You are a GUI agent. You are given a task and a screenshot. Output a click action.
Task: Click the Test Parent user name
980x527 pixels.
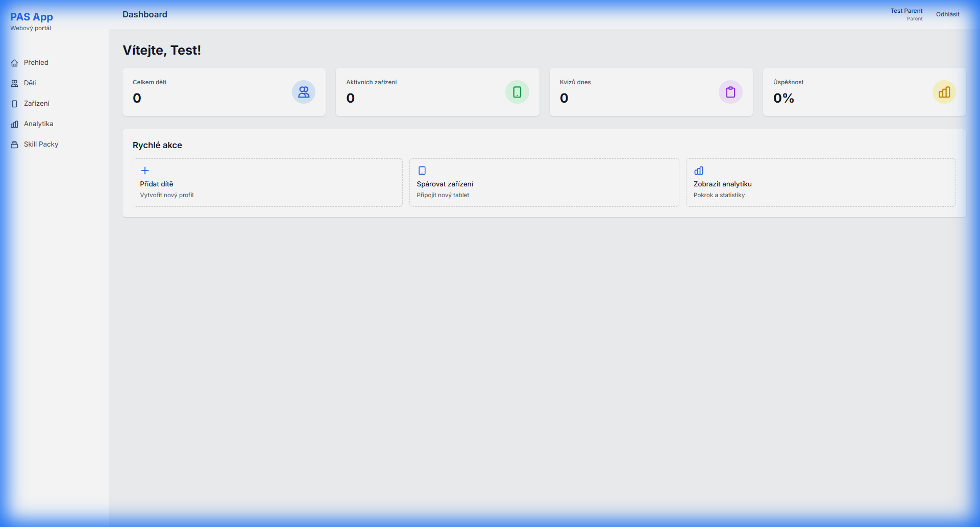tap(906, 11)
